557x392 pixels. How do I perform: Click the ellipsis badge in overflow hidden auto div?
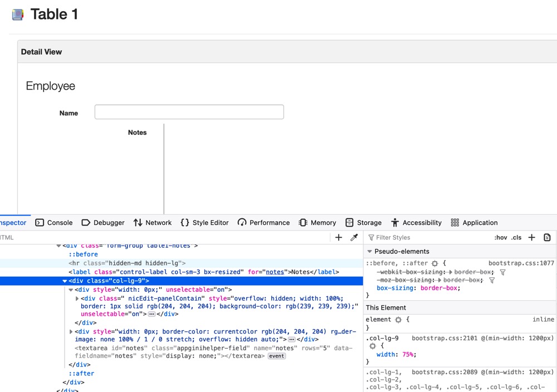click(292, 340)
